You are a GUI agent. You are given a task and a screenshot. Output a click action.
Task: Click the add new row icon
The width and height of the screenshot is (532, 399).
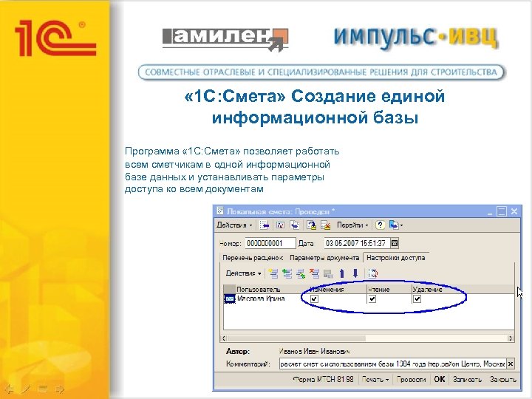[x=273, y=273]
